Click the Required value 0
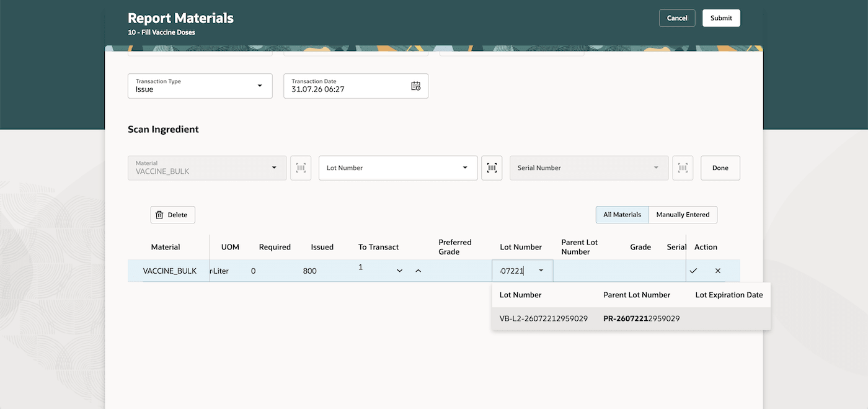The image size is (868, 409). [254, 271]
